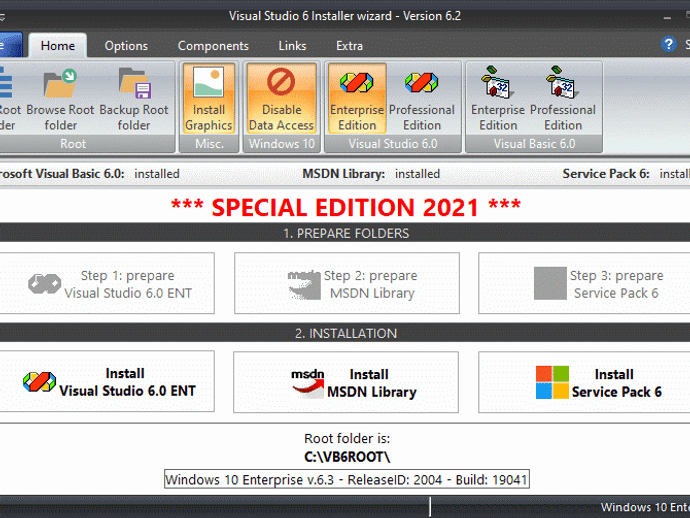Click Step 1 prepare Visual Studio 6.0 ENT
Screen dimensions: 690x518
107,283
